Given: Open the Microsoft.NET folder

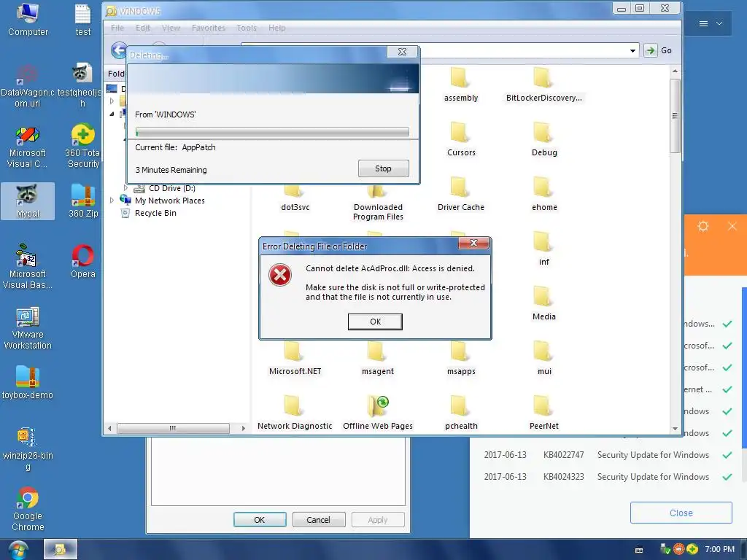Looking at the screenshot, I should [x=295, y=359].
